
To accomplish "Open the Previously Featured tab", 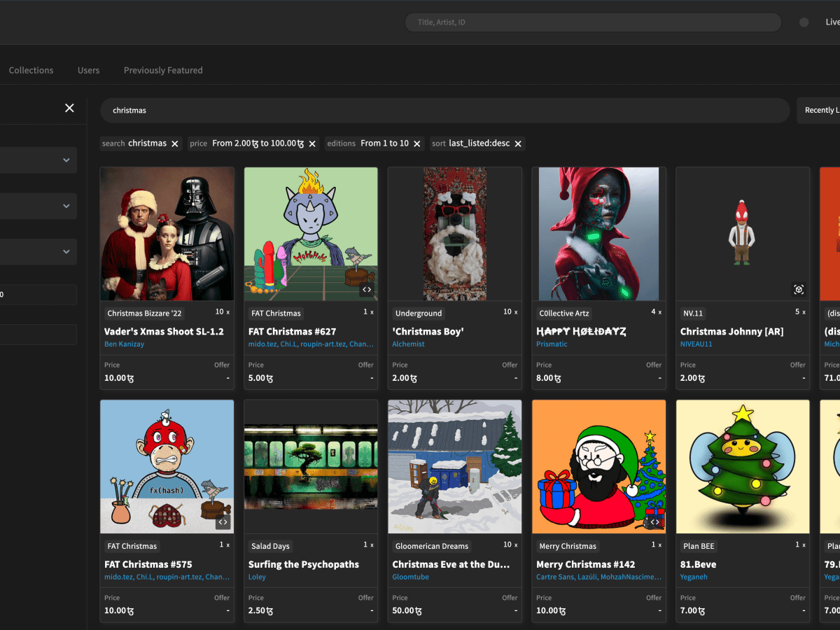I will [x=163, y=71].
